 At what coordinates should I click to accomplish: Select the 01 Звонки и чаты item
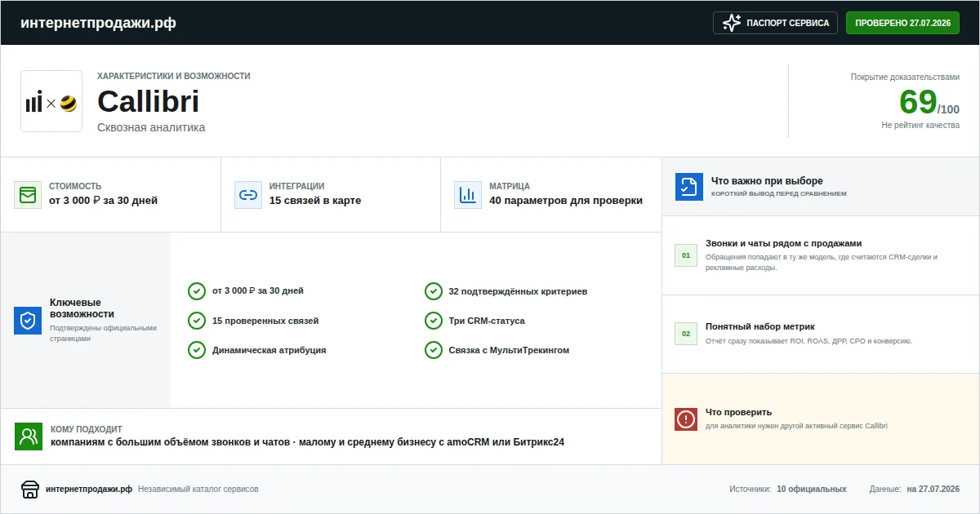821,255
